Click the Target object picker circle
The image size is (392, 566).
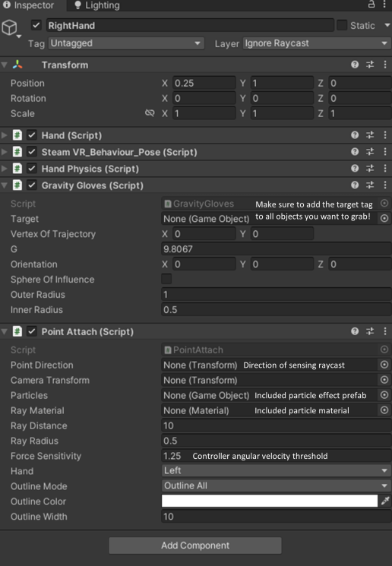(384, 218)
